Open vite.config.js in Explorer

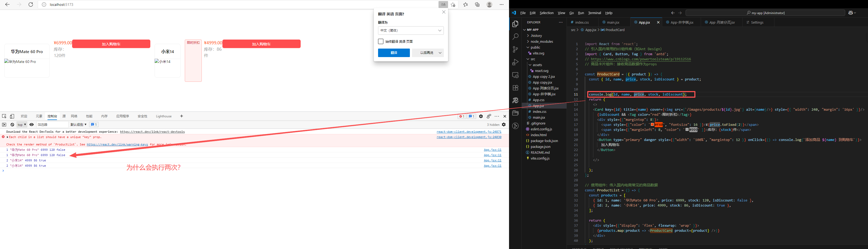pos(540,158)
